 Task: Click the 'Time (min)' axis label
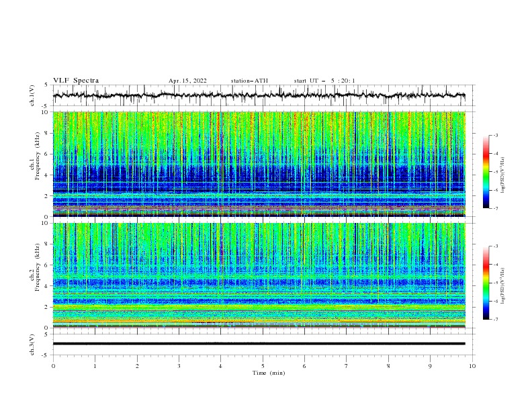269,373
